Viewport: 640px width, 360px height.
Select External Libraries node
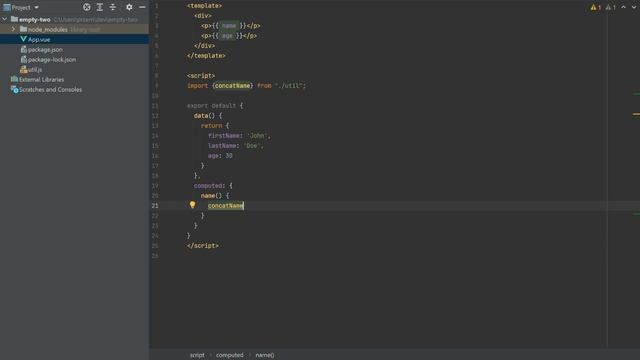pyautogui.click(x=42, y=80)
